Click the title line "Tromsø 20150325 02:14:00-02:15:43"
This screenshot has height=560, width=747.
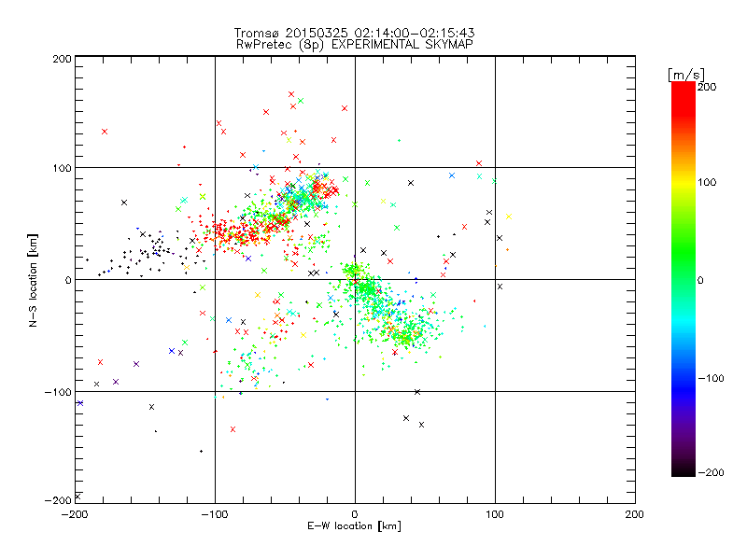(x=354, y=33)
